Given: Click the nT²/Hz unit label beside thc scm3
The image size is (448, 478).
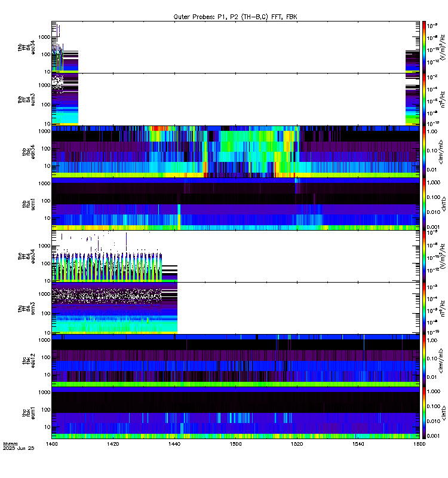Looking at the screenshot, I should pos(443,308).
